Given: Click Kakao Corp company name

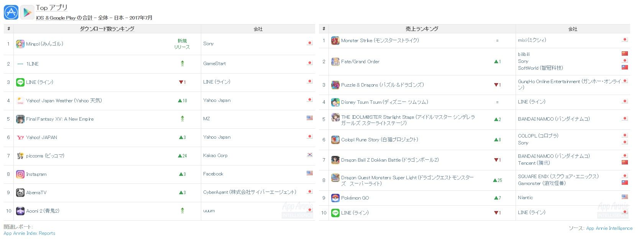Looking at the screenshot, I should click(215, 156).
